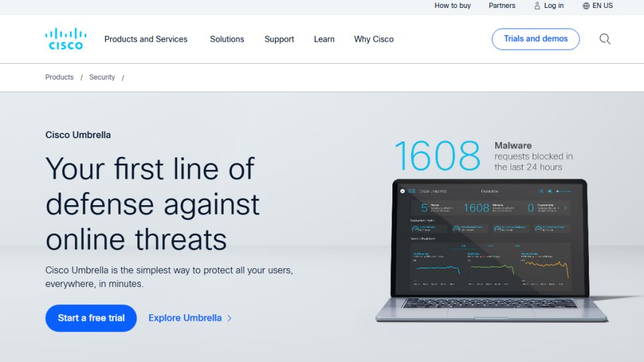
Task: Click the chevron after Explore Umbrella
Action: (230, 318)
